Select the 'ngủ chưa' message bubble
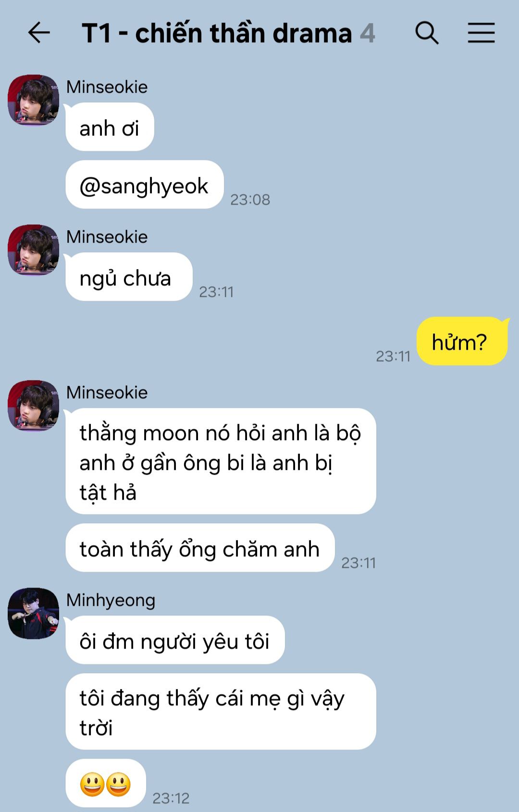Image resolution: width=519 pixels, height=812 pixels. pyautogui.click(x=129, y=277)
